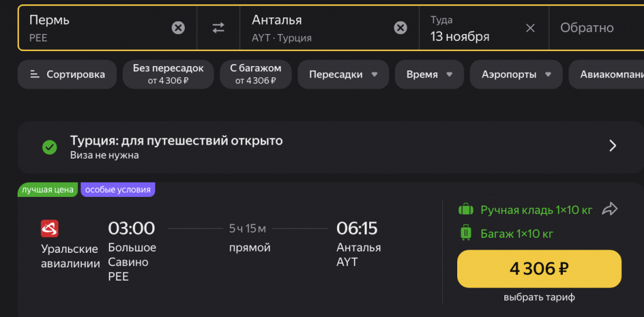The height and width of the screenshot is (317, 644).
Task: Open the Авиакомпании filter
Action: (x=606, y=74)
